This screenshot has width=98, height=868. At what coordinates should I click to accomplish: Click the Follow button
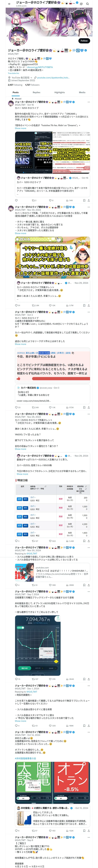pos(84,41)
